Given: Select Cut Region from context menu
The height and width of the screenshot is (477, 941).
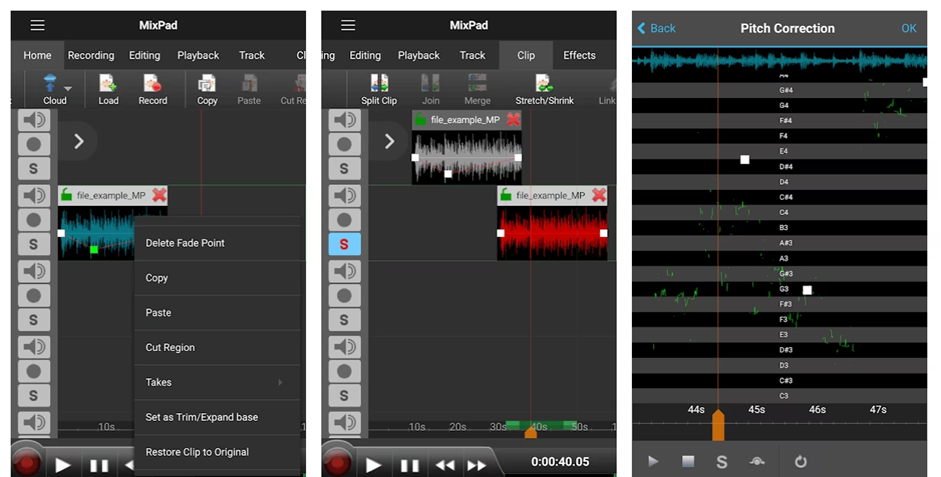Looking at the screenshot, I should 217,347.
